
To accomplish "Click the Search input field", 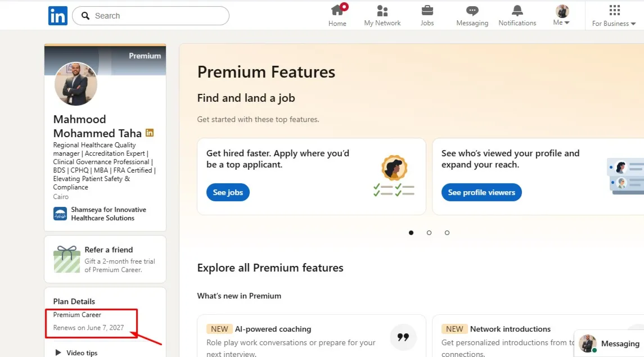I will tap(151, 16).
